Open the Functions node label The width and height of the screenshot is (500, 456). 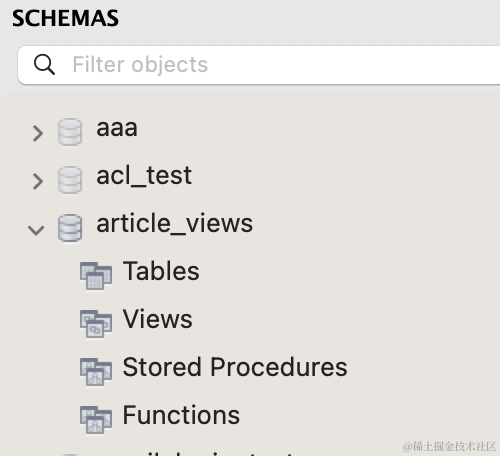[x=181, y=415]
